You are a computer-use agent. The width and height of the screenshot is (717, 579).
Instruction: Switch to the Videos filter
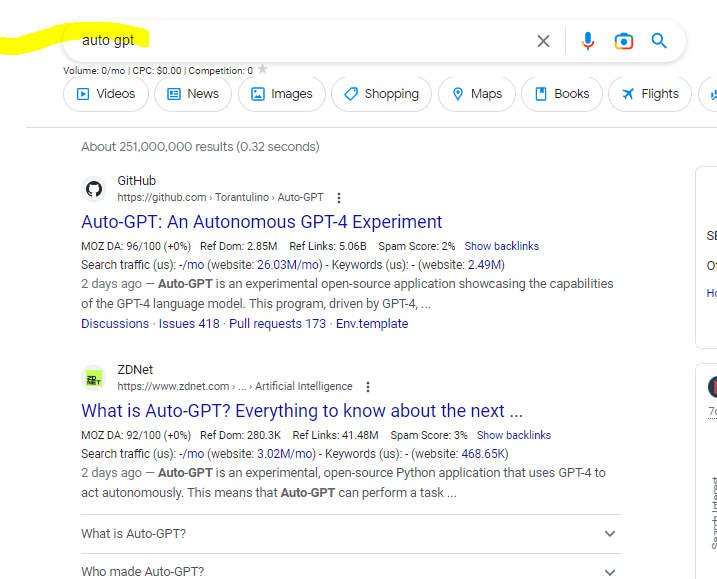pyautogui.click(x=106, y=94)
